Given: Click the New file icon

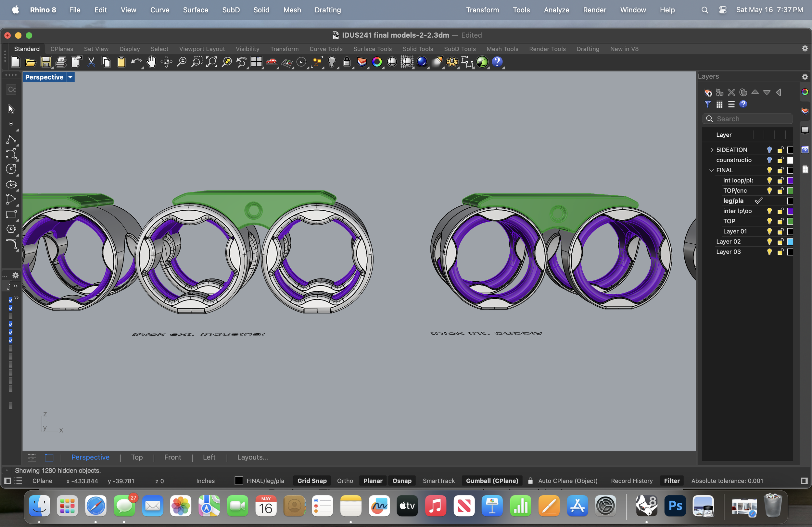Looking at the screenshot, I should tap(16, 62).
